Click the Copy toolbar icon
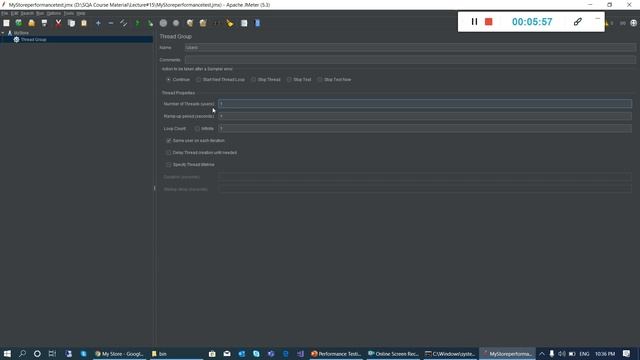Image resolution: width=640 pixels, height=360 pixels. click(71, 23)
